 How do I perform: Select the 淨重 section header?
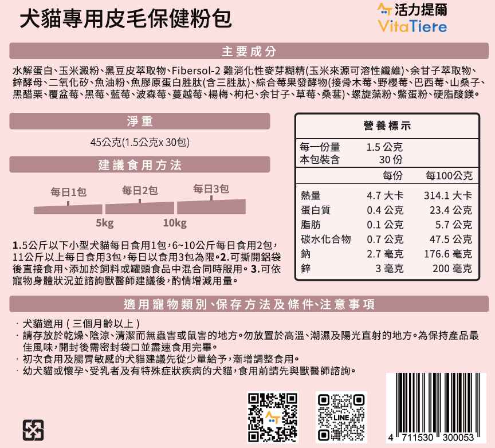click(140, 121)
